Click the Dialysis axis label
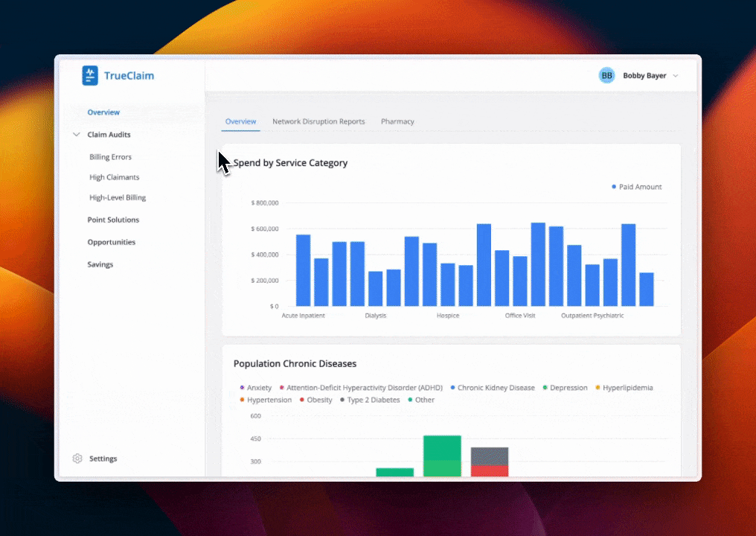This screenshot has height=536, width=756. coord(376,316)
